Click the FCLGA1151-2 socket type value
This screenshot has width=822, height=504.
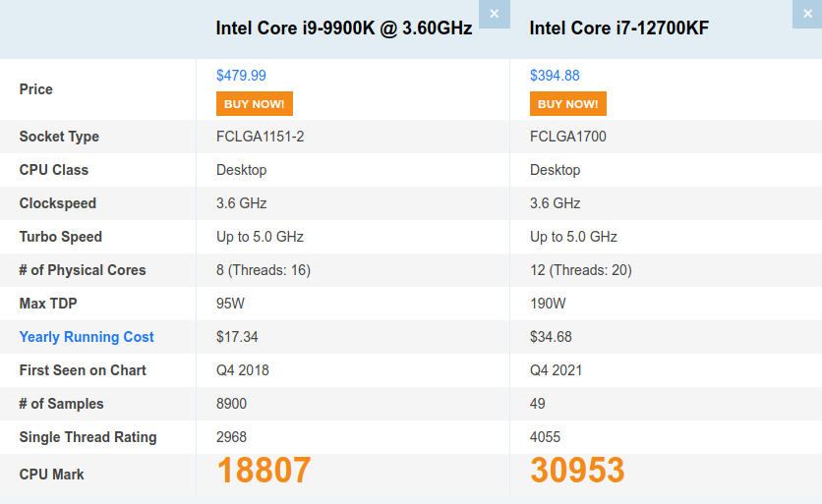261,137
